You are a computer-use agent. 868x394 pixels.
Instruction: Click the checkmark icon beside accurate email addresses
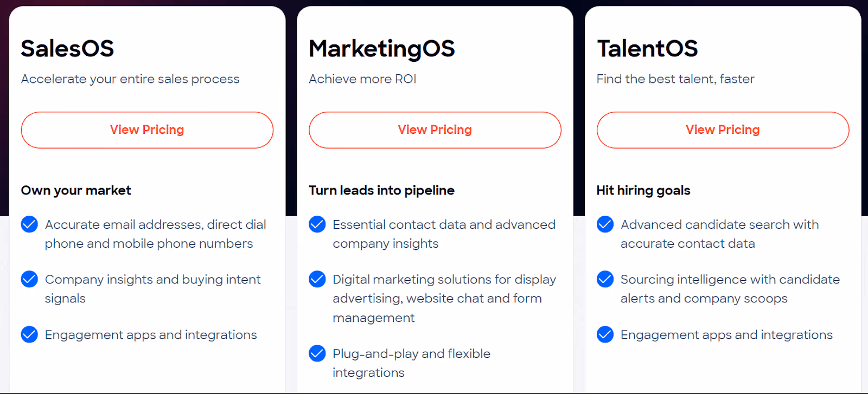coord(29,224)
